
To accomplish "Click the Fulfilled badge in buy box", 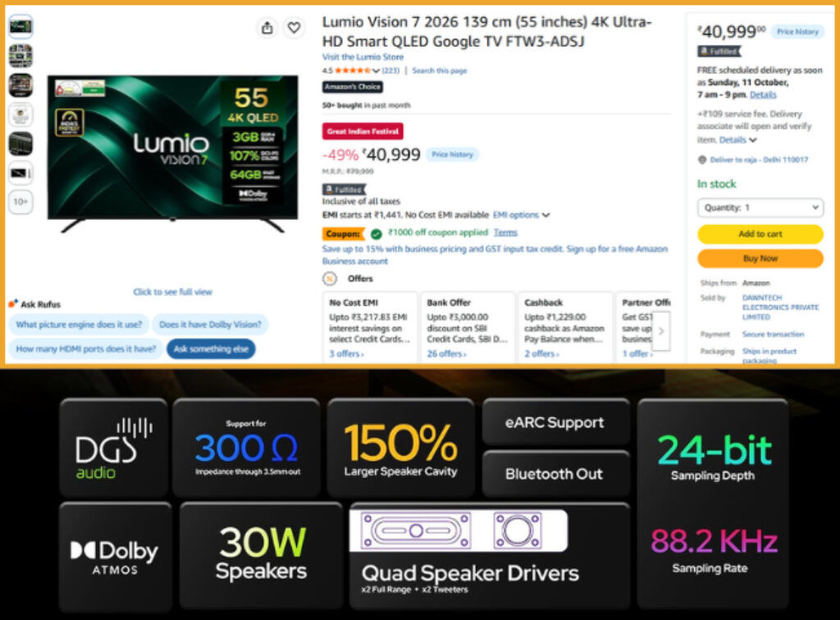I will tap(719, 52).
